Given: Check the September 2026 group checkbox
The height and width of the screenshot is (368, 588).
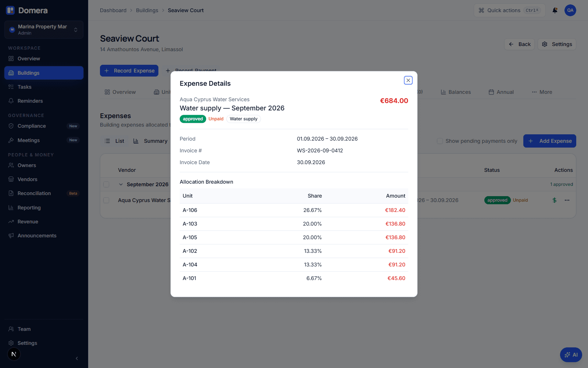Looking at the screenshot, I should (106, 184).
